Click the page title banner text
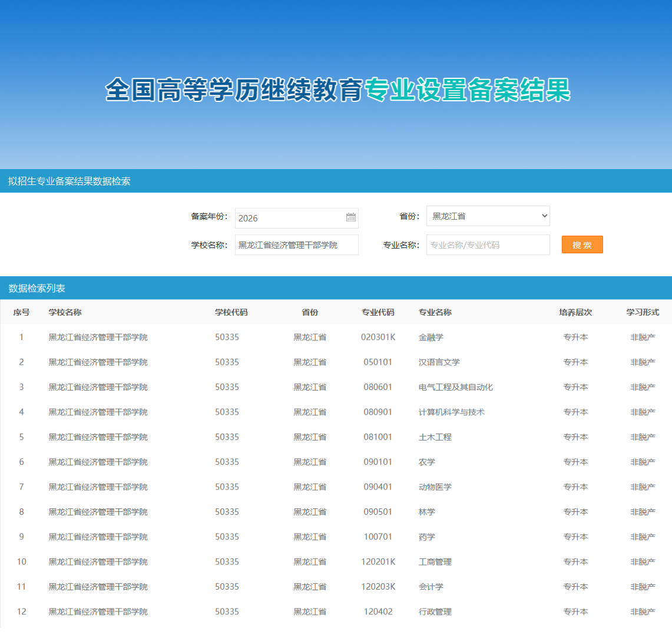Screen dimensions: 672x635 pos(337,90)
